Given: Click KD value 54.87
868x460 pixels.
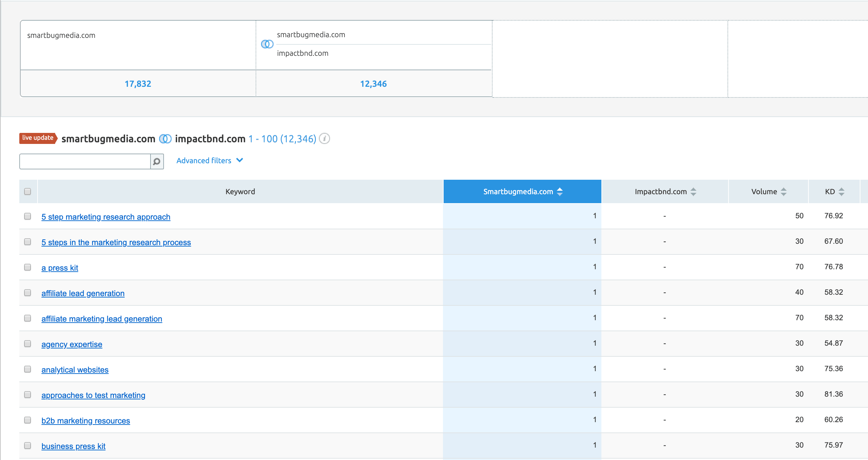Looking at the screenshot, I should tap(834, 343).
